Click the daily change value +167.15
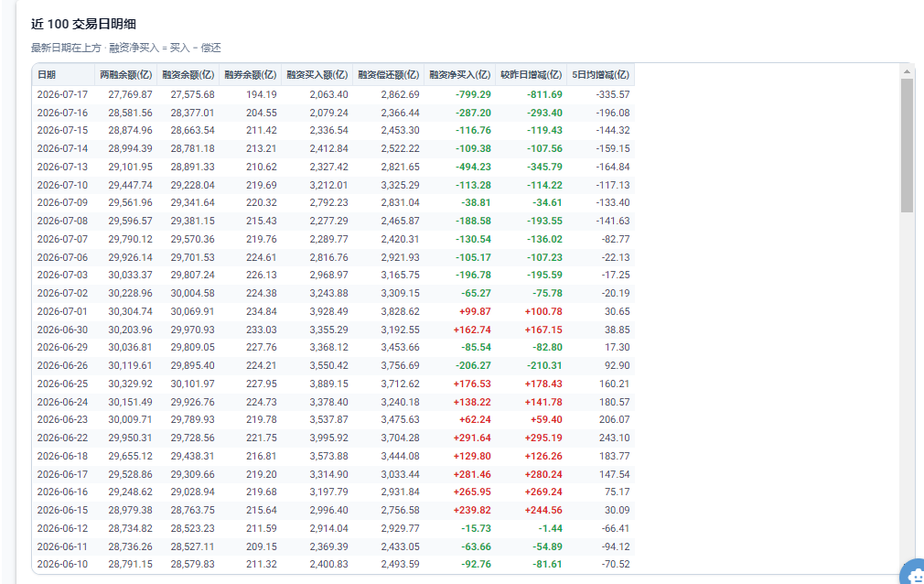This screenshot has height=584, width=924. [543, 330]
